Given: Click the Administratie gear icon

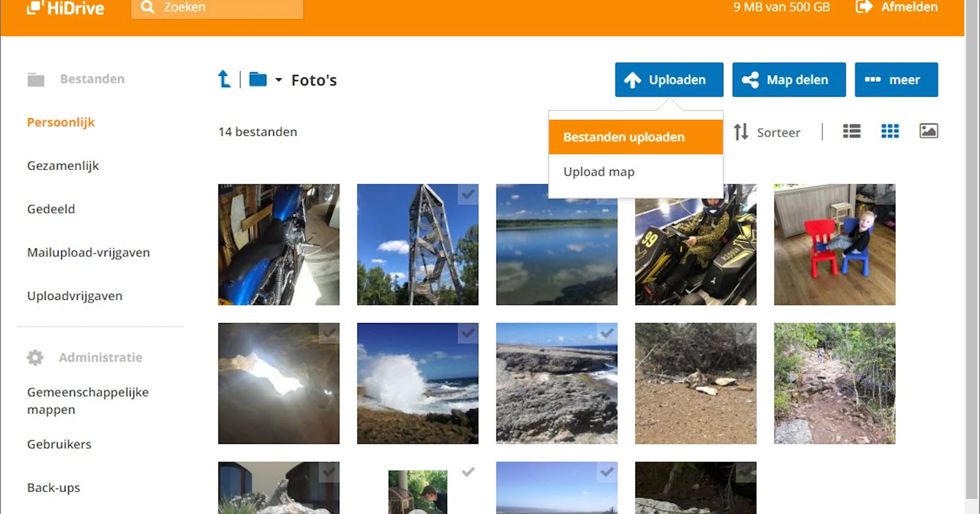Looking at the screenshot, I should 35,357.
